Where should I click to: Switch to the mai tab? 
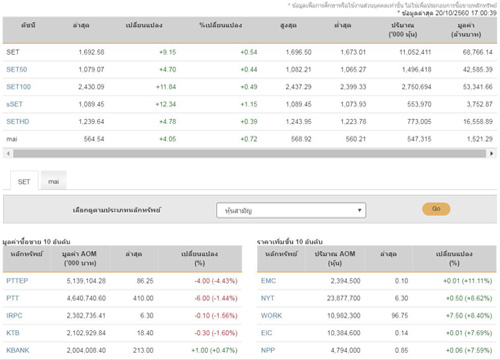[x=54, y=181]
